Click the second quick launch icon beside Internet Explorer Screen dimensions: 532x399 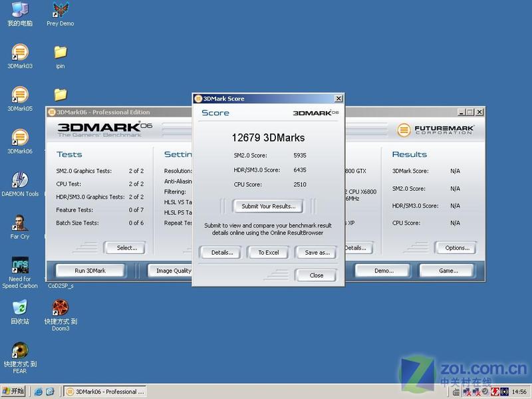(50, 392)
